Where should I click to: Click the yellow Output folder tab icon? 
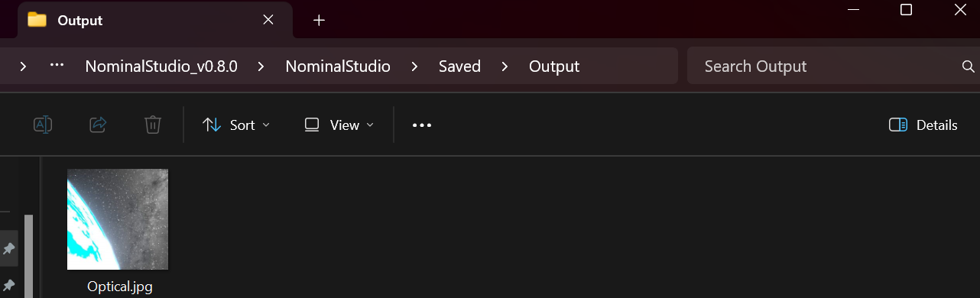coord(37,20)
